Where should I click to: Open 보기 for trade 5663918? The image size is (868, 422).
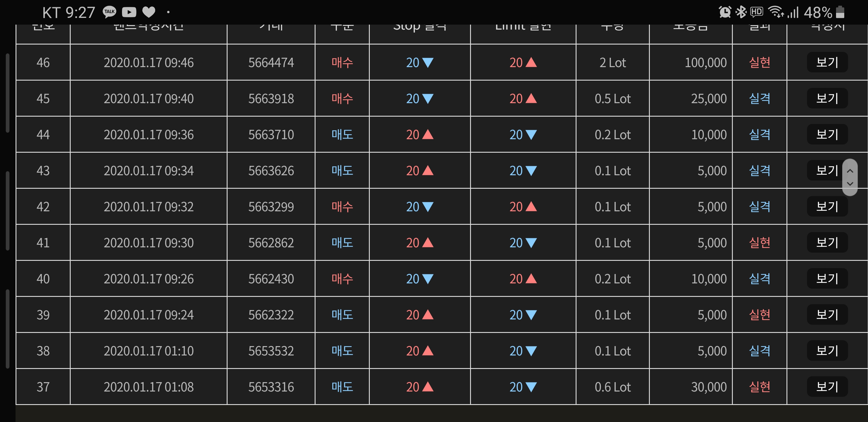click(827, 98)
